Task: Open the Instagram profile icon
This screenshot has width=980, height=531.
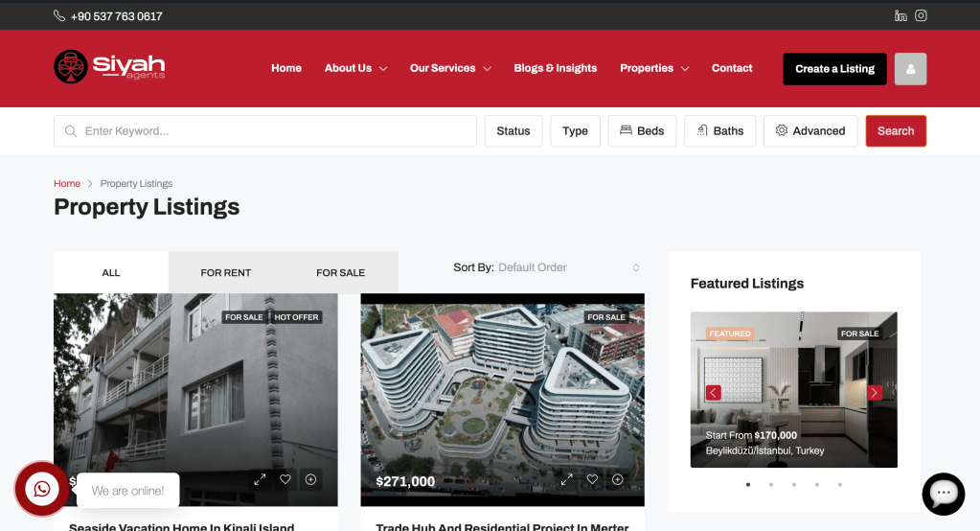Action: pyautogui.click(x=921, y=15)
